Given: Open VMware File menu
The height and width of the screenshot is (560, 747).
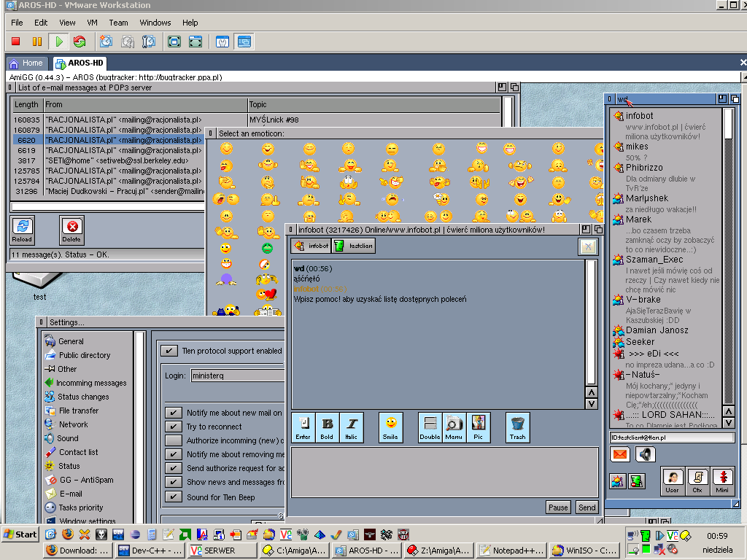Looking at the screenshot, I should [18, 23].
